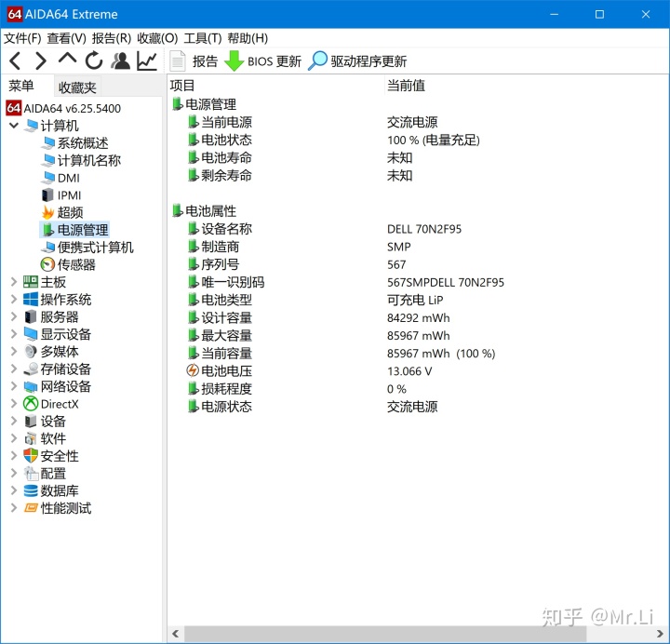This screenshot has height=644, width=670.
Task: Switch to the 收藏夹 tab
Action: (x=77, y=87)
